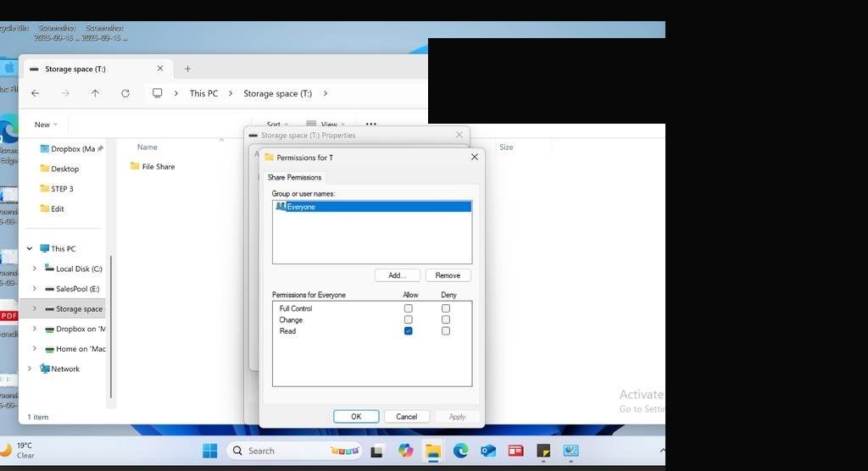Open the See more ellipsis menu
This screenshot has height=471, width=868.
click(x=371, y=124)
